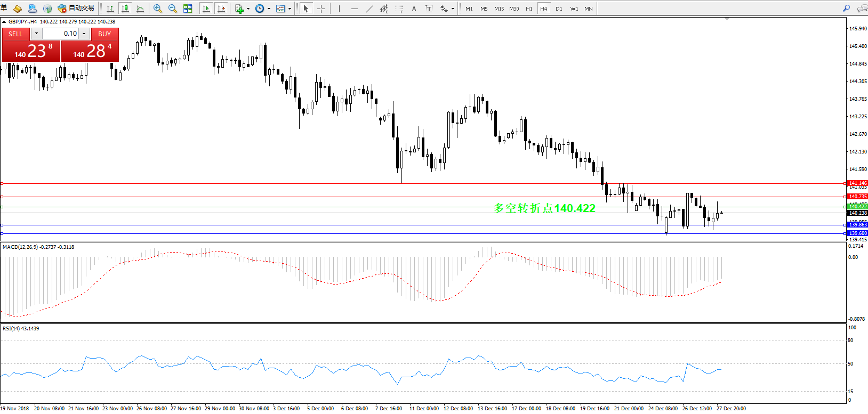Switch to the D1 timeframe
The height and width of the screenshot is (414, 868).
click(x=558, y=9)
